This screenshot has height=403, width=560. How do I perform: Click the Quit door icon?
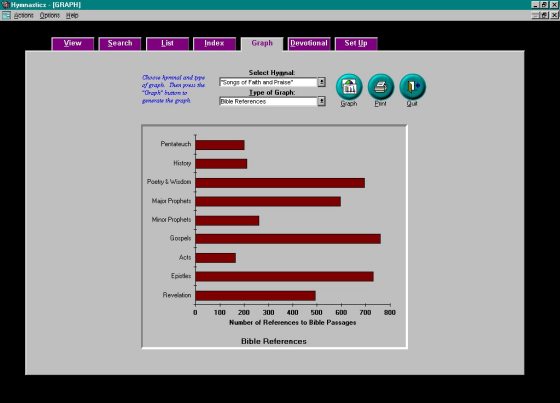[x=412, y=87]
